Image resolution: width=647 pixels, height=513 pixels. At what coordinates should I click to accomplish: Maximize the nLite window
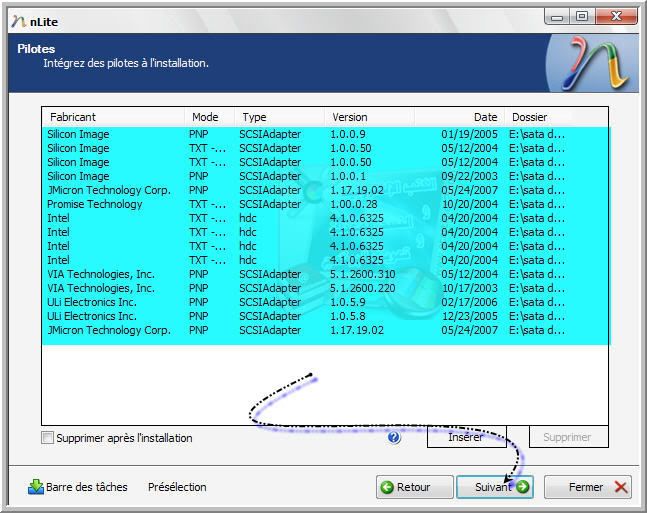pyautogui.click(x=582, y=17)
